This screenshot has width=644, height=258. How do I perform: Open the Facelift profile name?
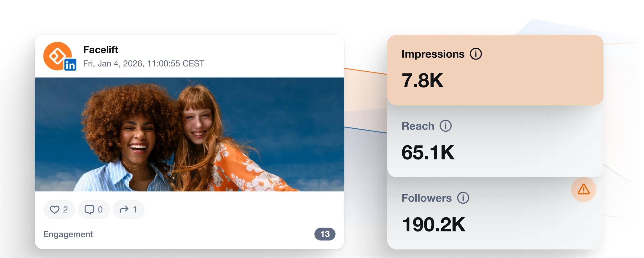[101, 50]
